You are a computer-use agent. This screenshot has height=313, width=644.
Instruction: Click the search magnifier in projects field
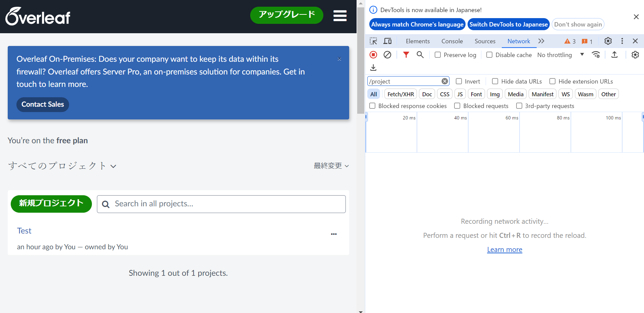[106, 204]
